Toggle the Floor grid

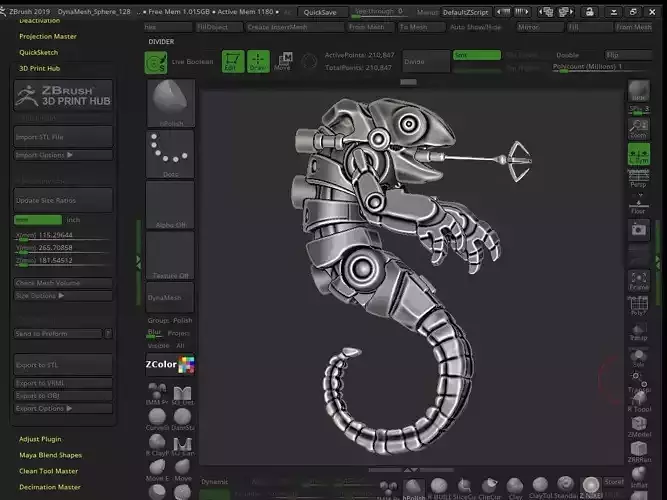point(638,205)
